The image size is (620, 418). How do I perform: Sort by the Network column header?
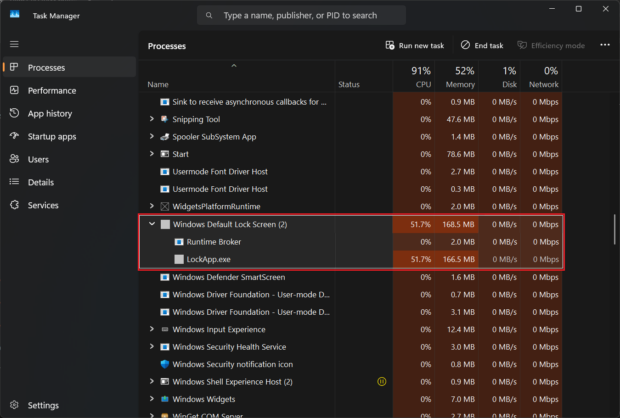[x=541, y=77]
